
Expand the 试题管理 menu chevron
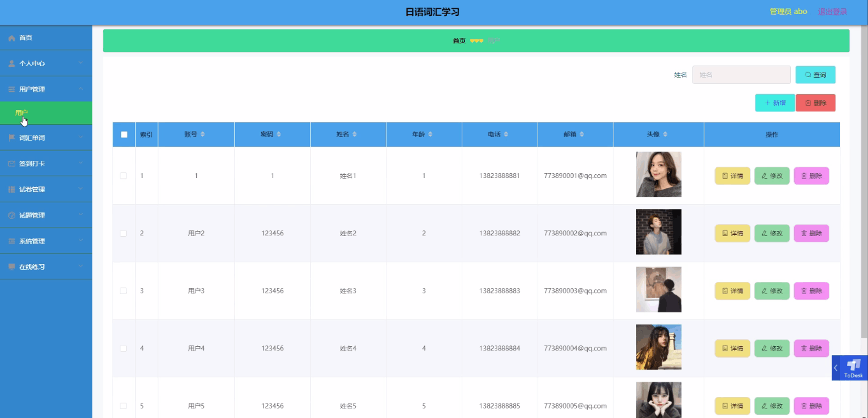(81, 216)
